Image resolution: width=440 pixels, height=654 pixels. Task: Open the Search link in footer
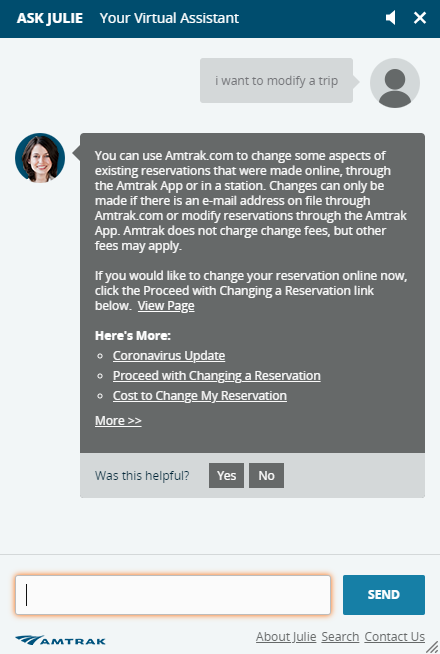click(x=340, y=637)
